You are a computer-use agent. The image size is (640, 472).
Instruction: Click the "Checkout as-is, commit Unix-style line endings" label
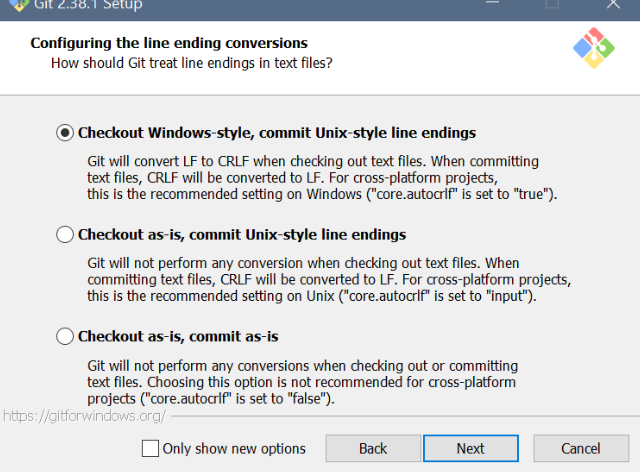[x=242, y=234]
